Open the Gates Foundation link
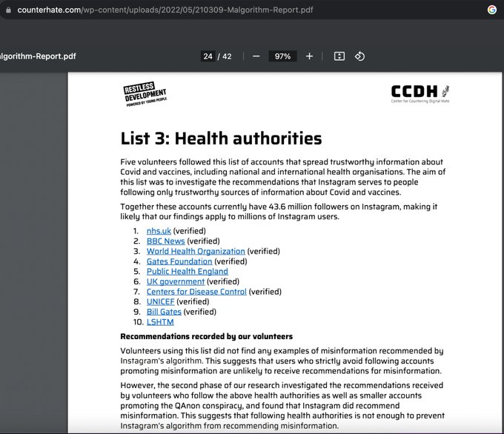The height and width of the screenshot is (434, 504). 179,261
